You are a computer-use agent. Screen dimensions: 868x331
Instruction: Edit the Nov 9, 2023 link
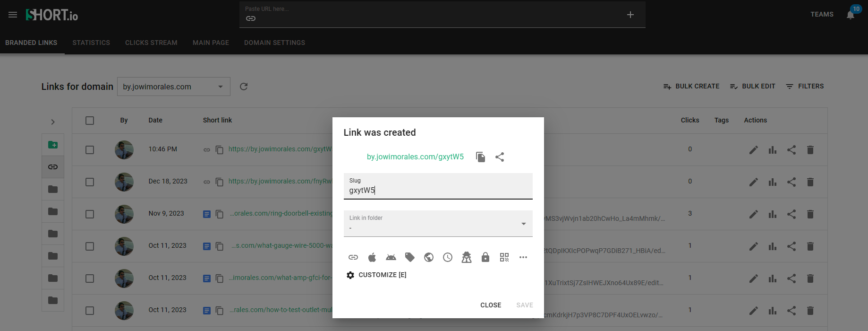tap(754, 214)
